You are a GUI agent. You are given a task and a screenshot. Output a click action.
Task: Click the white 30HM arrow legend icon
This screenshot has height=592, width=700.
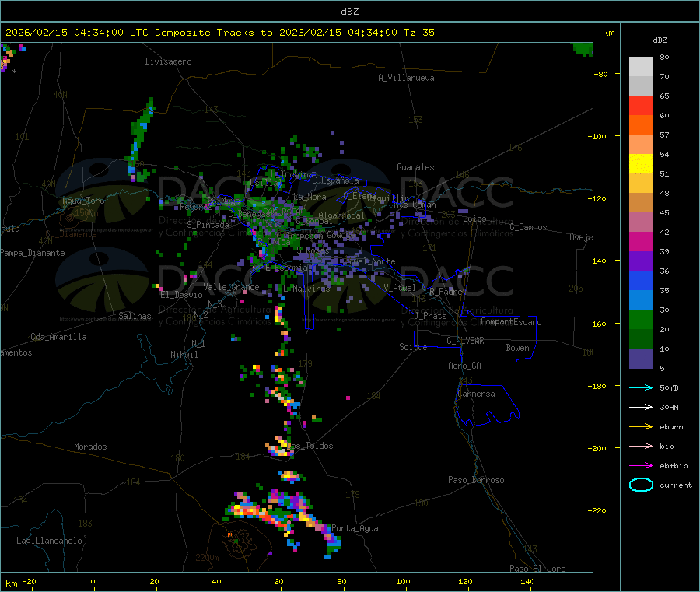641,407
